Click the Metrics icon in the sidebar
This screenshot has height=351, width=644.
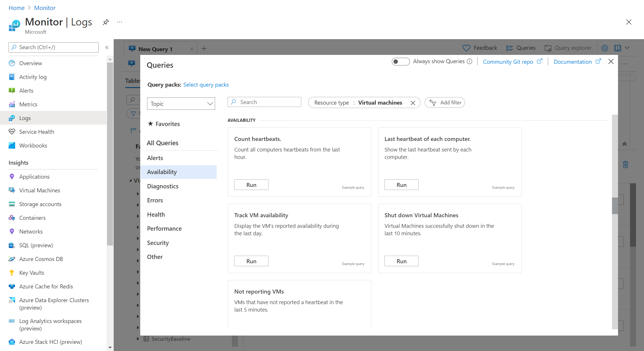point(12,104)
